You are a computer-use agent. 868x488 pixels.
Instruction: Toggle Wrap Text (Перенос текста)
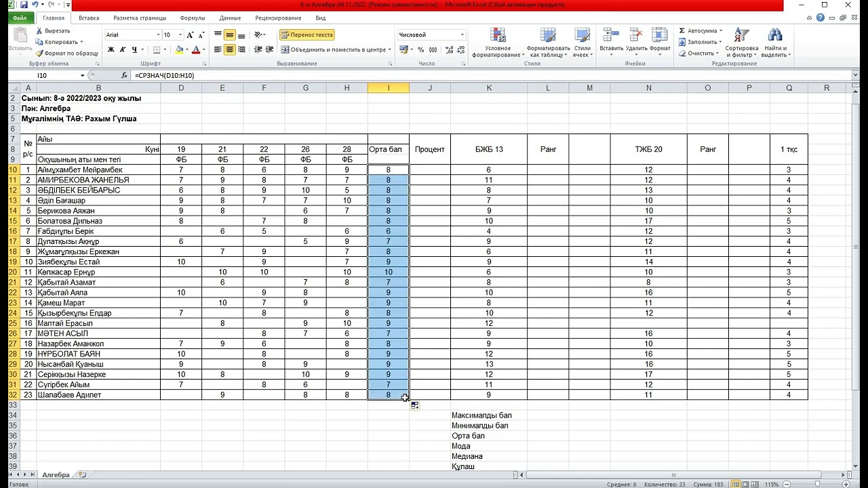pos(307,35)
